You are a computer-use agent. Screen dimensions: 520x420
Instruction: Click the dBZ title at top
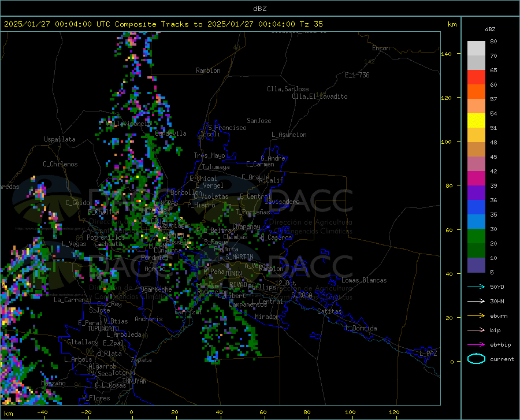click(x=259, y=9)
